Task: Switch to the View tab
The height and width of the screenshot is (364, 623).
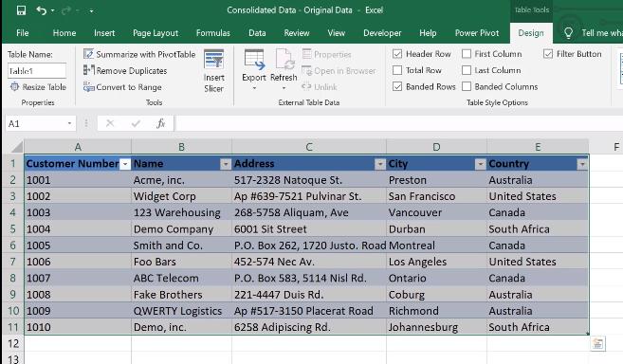Action: pyautogui.click(x=336, y=33)
